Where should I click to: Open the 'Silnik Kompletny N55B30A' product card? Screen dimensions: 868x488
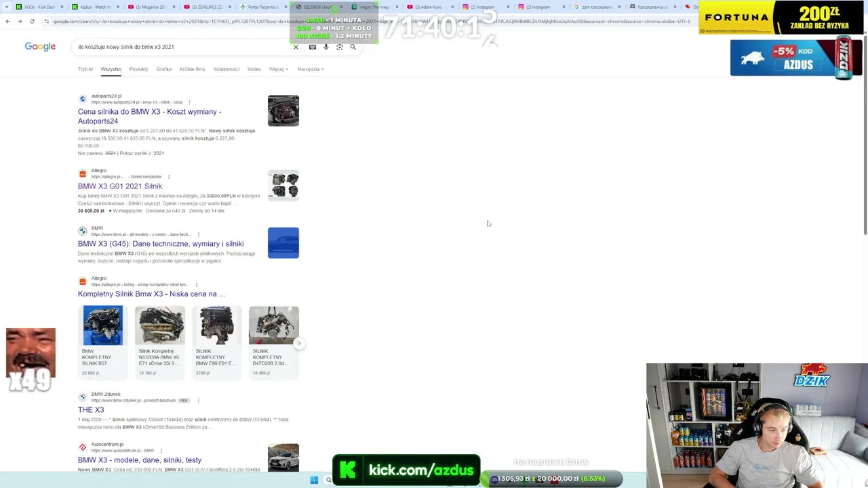point(159,342)
